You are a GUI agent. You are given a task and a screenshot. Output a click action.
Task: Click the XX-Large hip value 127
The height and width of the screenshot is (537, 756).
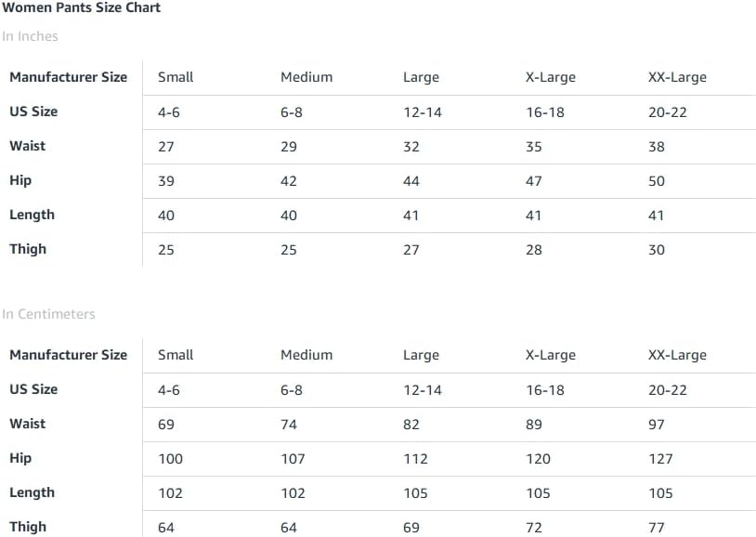tap(661, 459)
